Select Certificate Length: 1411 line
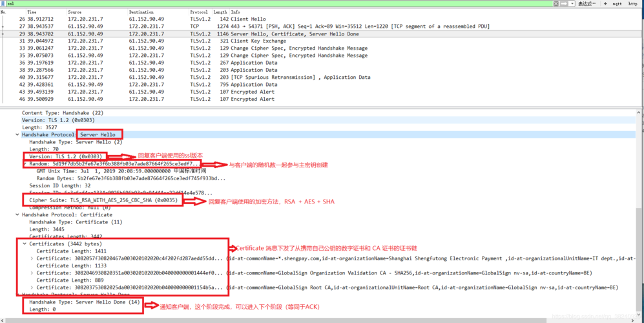Image resolution: width=644 pixels, height=323 pixels. [x=71, y=251]
